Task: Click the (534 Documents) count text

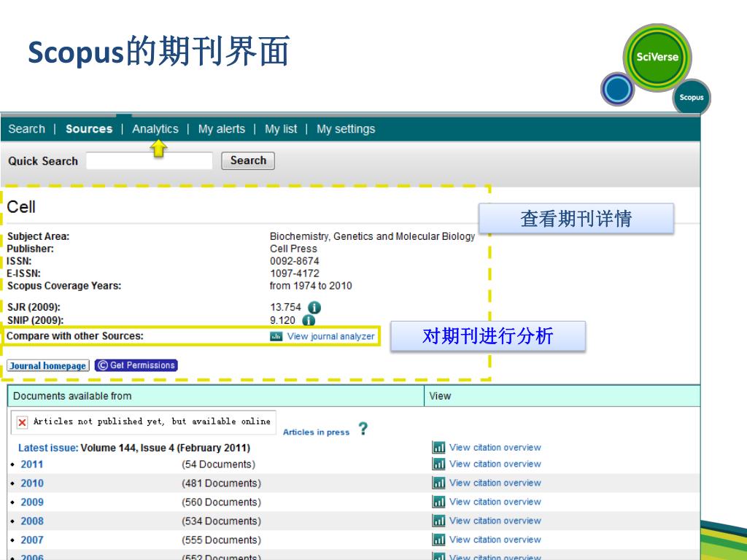Action: (x=222, y=521)
